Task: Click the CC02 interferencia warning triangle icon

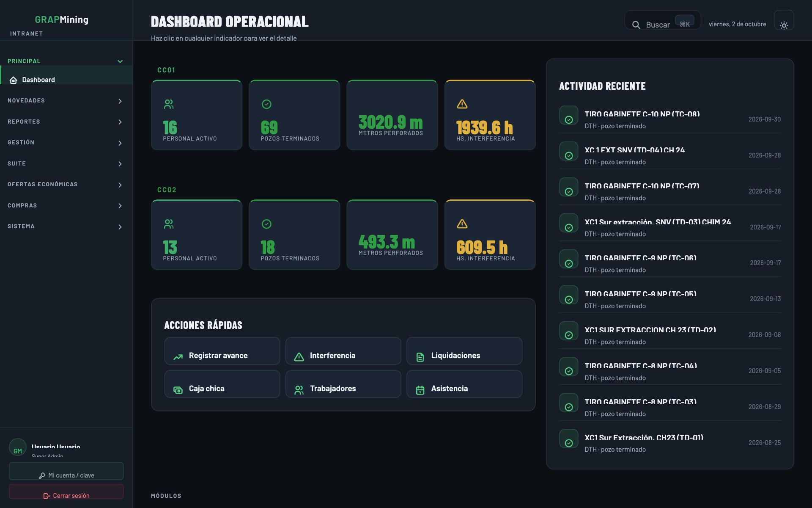Action: (462, 224)
